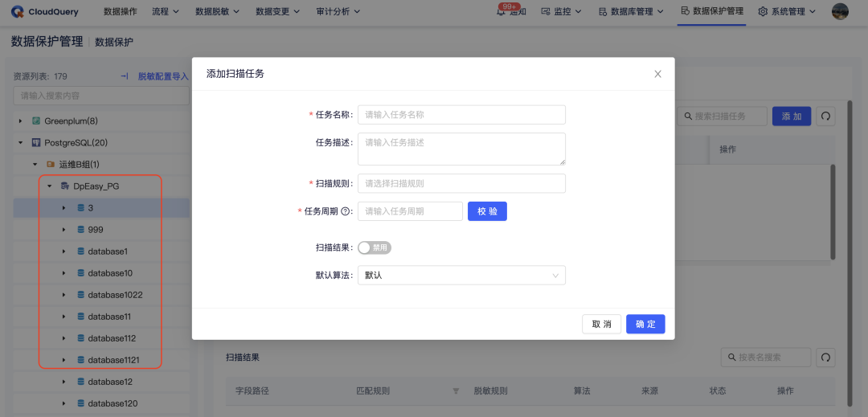The image size is (868, 417).
Task: Select the 数据保护管理 tab
Action: (712, 11)
